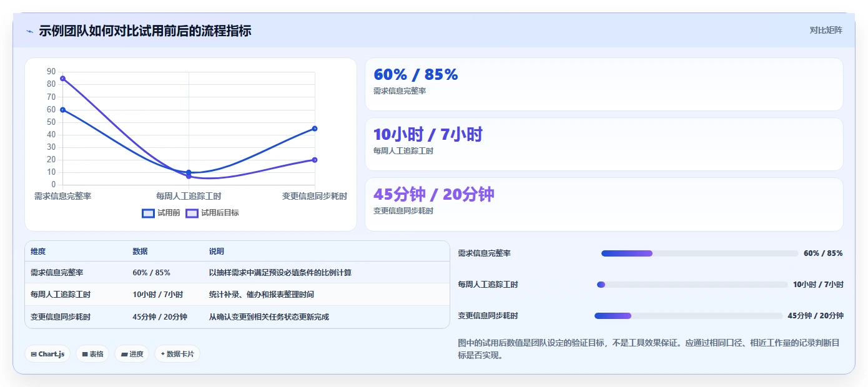Open the 60% / 85% data card
Screen dimensions: 868x387
point(604,84)
